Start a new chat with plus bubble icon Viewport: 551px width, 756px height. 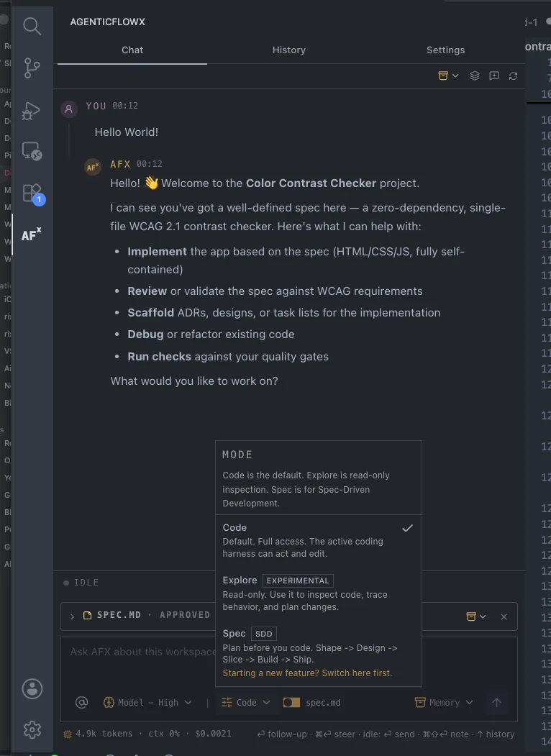(494, 76)
